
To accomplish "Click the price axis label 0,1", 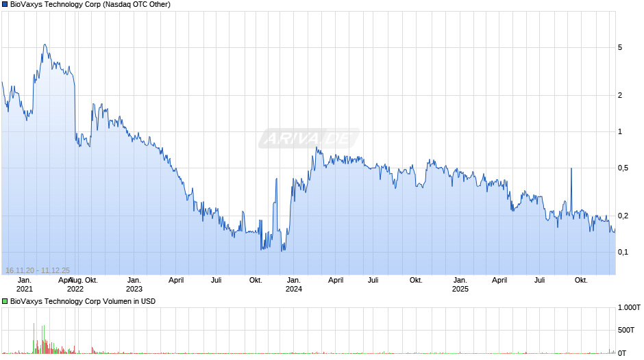I will pos(623,252).
